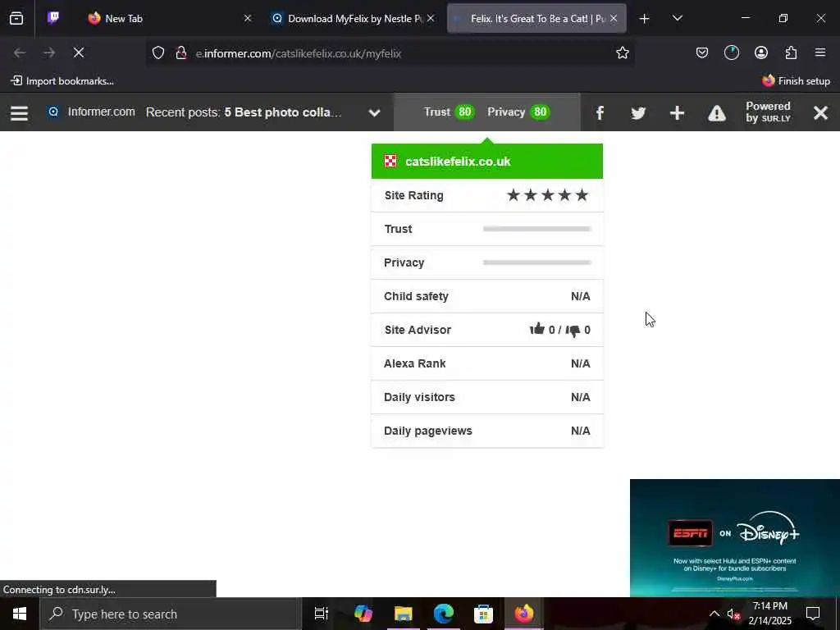Open the tracking protection shield icon
This screenshot has width=840, height=630.
click(158, 53)
